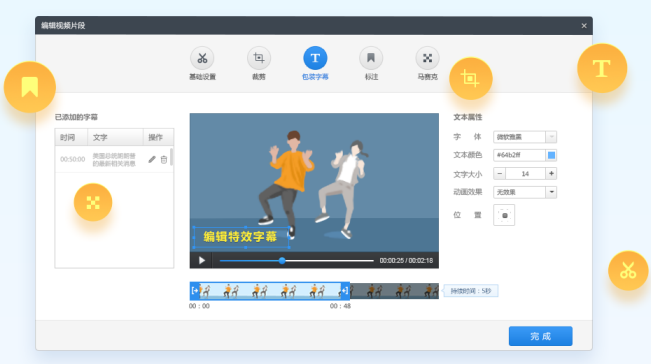Increase text size with plus button

tap(551, 173)
